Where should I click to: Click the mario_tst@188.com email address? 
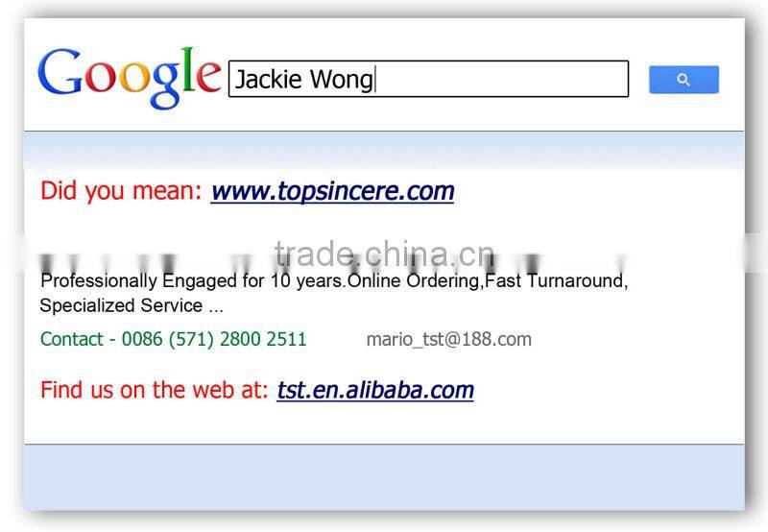pos(448,339)
